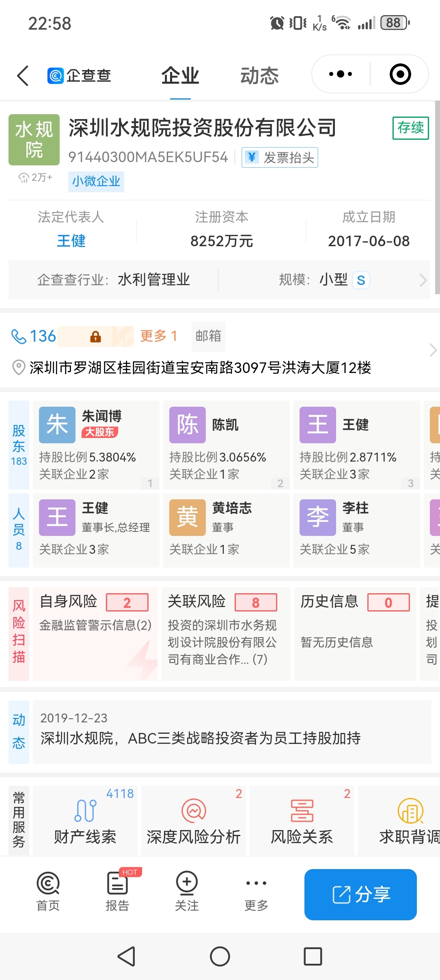Open 风险关系 service icon
Viewport: 440px width, 980px height.
302,811
